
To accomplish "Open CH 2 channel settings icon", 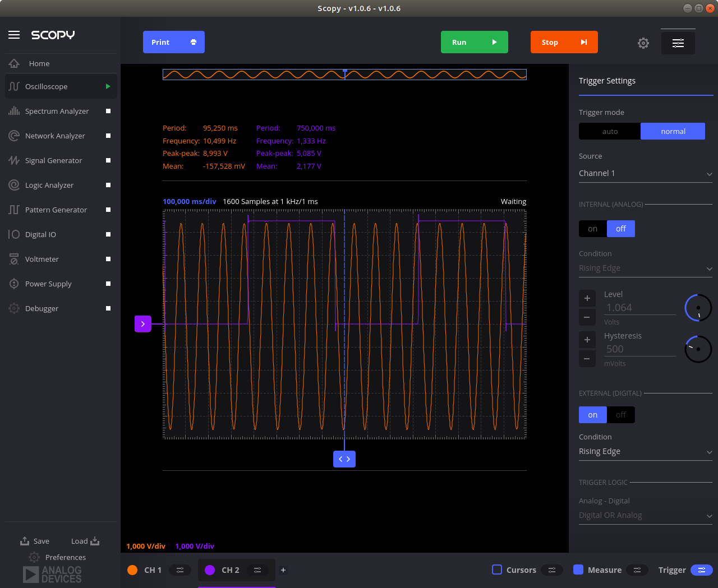I will [257, 570].
